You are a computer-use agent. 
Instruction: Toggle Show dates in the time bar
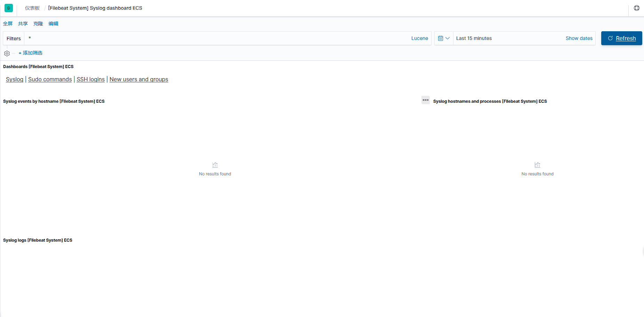(579, 38)
